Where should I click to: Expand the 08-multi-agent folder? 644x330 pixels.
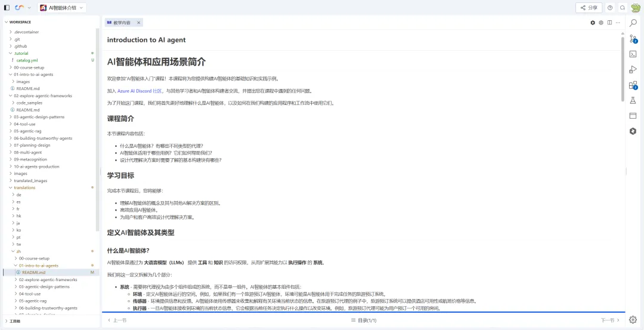click(28, 152)
